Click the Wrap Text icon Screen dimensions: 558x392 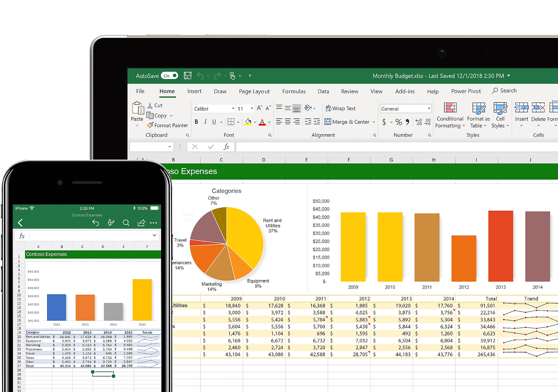340,108
